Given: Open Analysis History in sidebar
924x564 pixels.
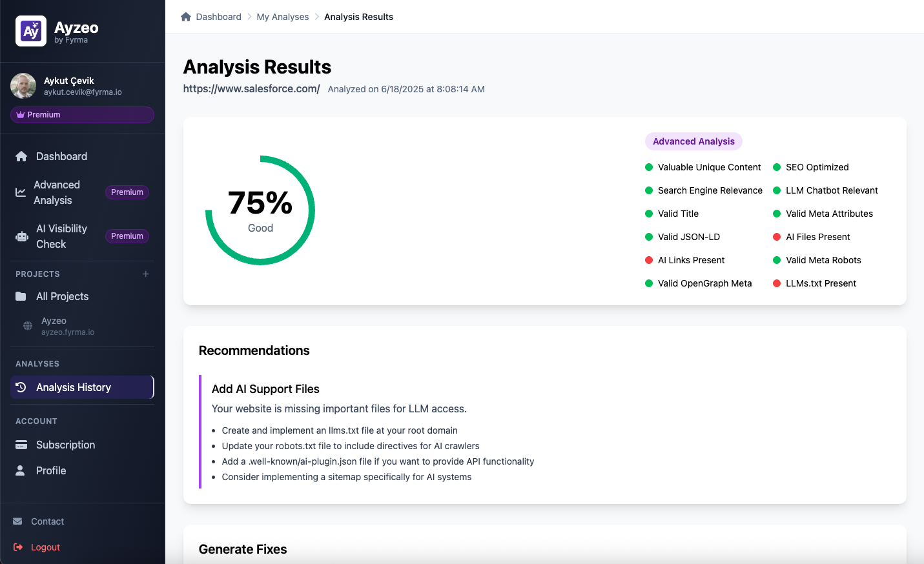Looking at the screenshot, I should tap(74, 387).
